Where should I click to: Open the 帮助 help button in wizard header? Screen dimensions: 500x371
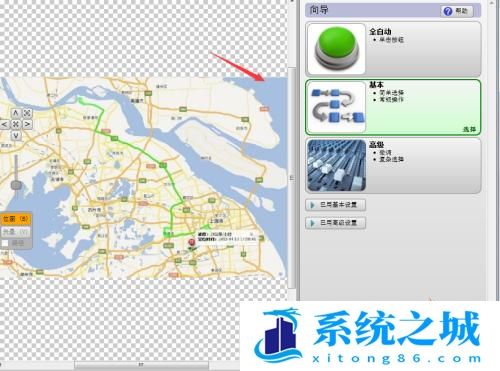coord(457,11)
